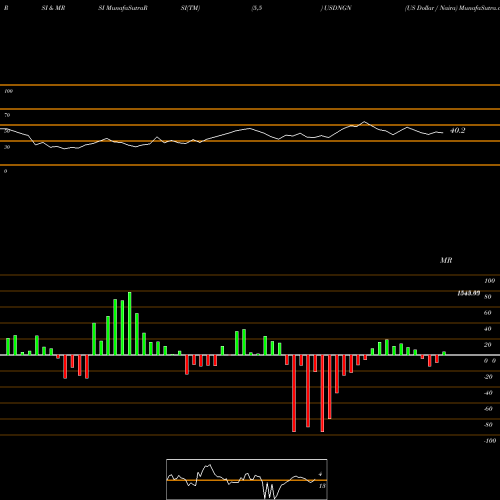Viewport: 500px width, 500px height.
Task: Click the RSI line peak above 50 level
Action: click(364, 122)
